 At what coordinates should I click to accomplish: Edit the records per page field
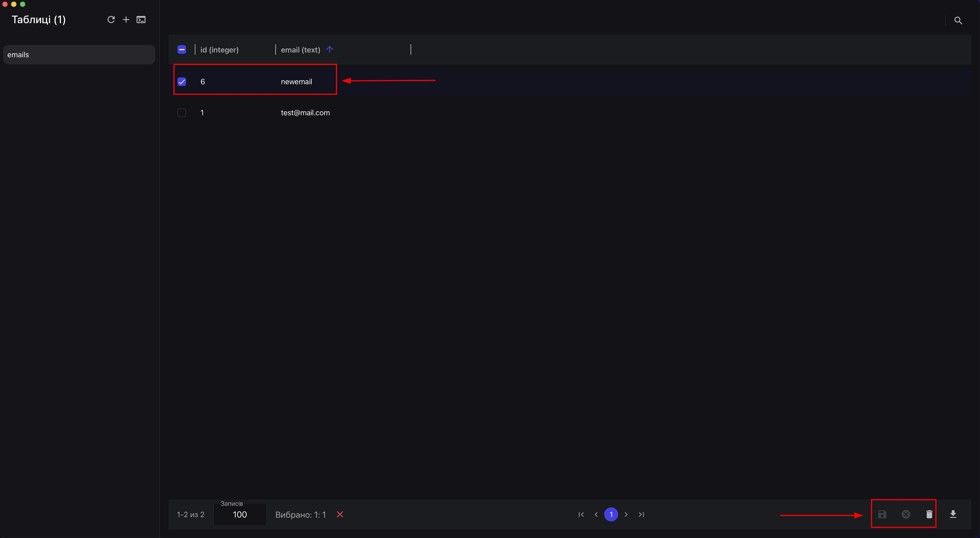pos(240,515)
